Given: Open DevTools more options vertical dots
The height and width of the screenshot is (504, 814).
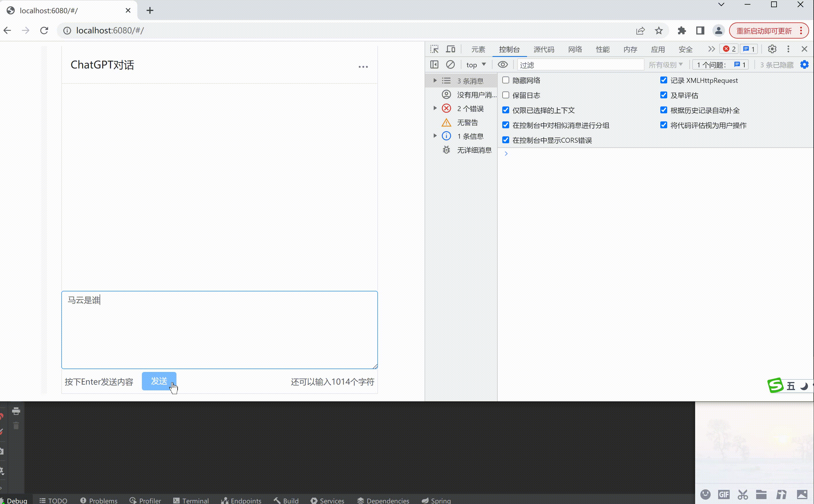Looking at the screenshot, I should [x=788, y=49].
